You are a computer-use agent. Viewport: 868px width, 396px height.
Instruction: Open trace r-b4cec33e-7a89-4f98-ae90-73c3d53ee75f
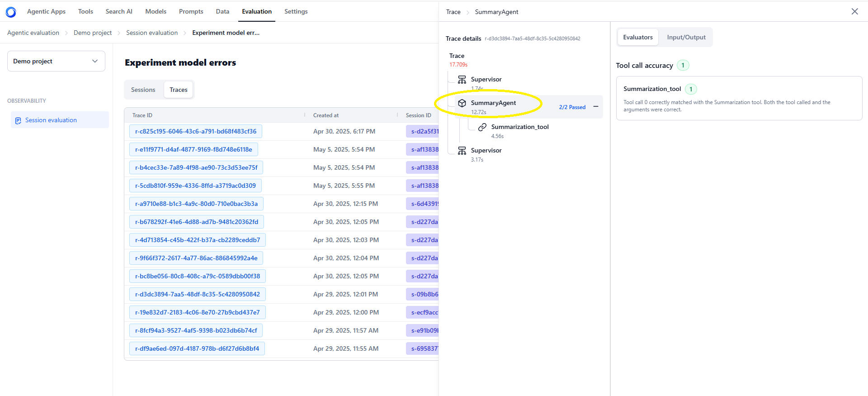(x=196, y=167)
